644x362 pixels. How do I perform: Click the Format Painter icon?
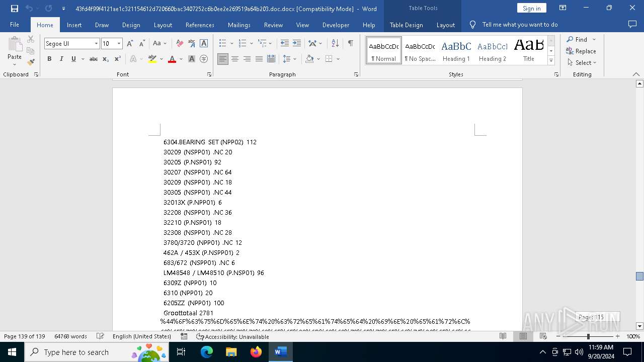tap(31, 62)
